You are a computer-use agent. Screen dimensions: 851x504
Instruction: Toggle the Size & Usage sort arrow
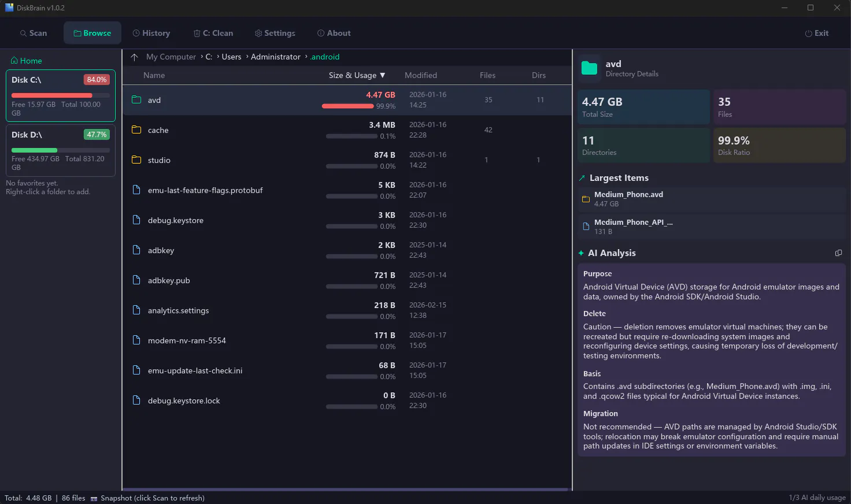(383, 75)
